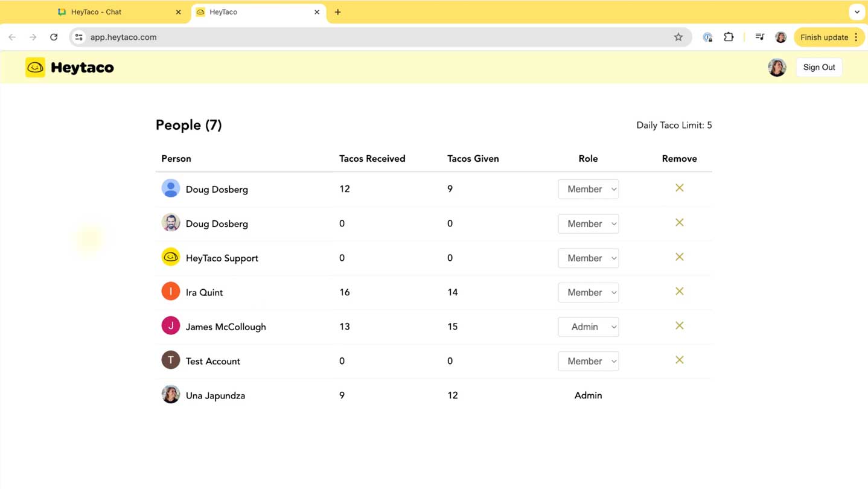Change James McCollough Admin role dropdown
The width and height of the screenshot is (868, 489).
pos(588,327)
